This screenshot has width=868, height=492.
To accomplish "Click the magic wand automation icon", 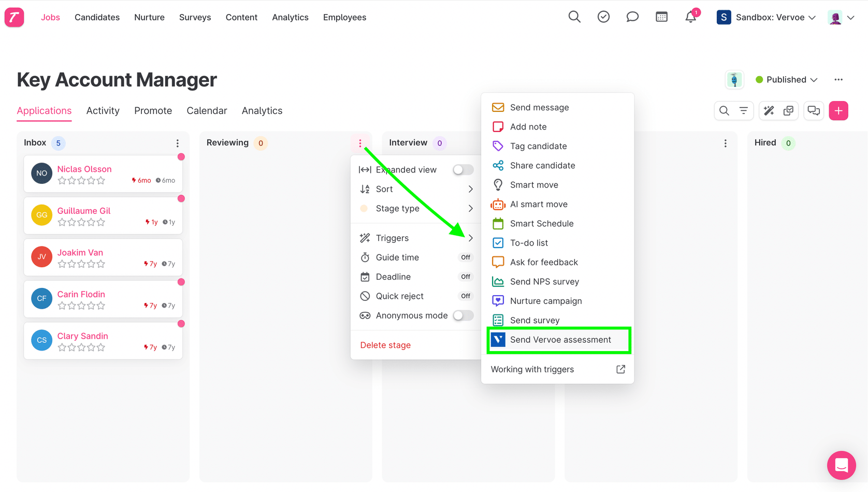I will point(768,110).
